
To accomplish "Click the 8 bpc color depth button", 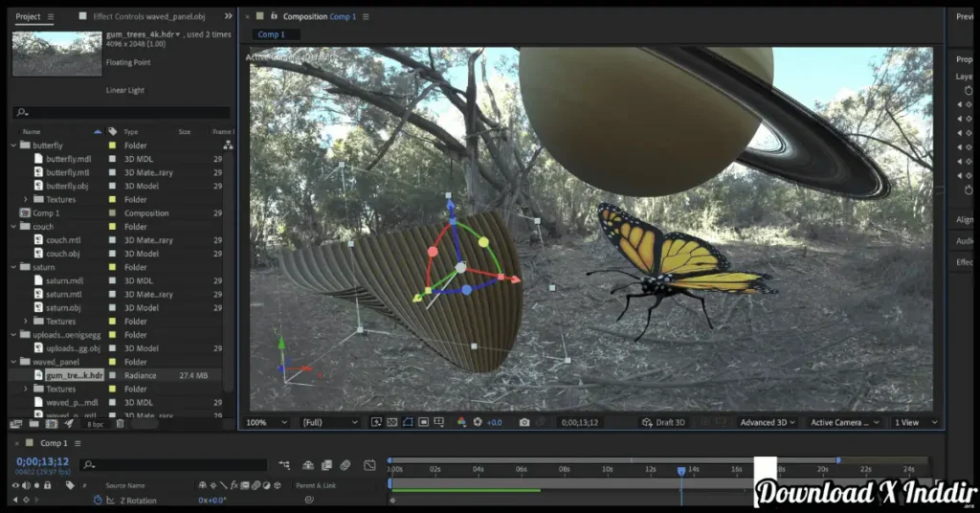I will click(x=95, y=423).
